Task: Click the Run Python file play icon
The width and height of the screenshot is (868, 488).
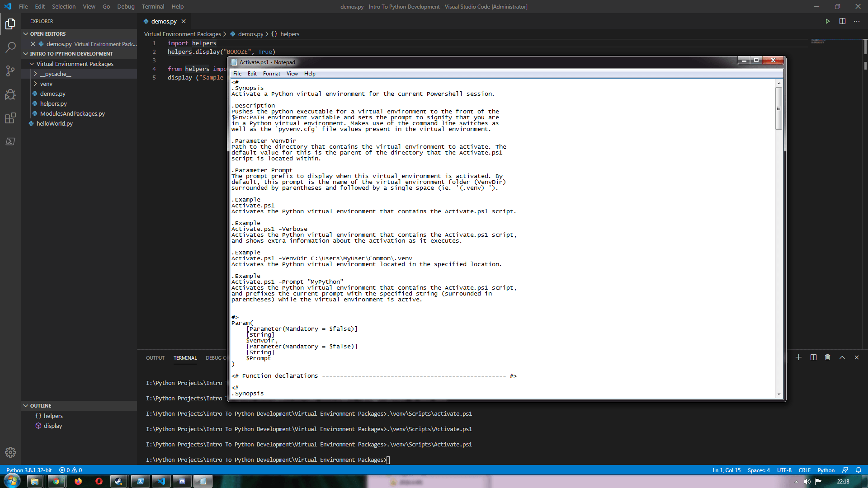Action: pos(827,21)
